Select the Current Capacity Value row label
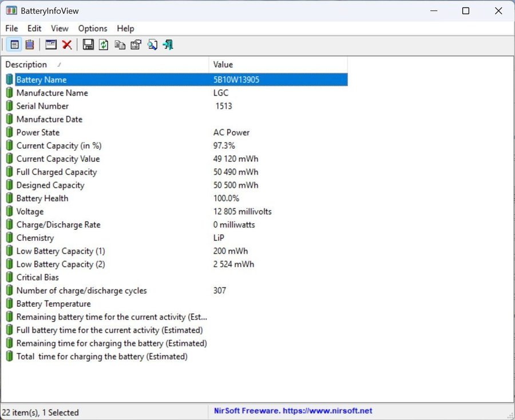The height and width of the screenshot is (420, 515). point(58,159)
